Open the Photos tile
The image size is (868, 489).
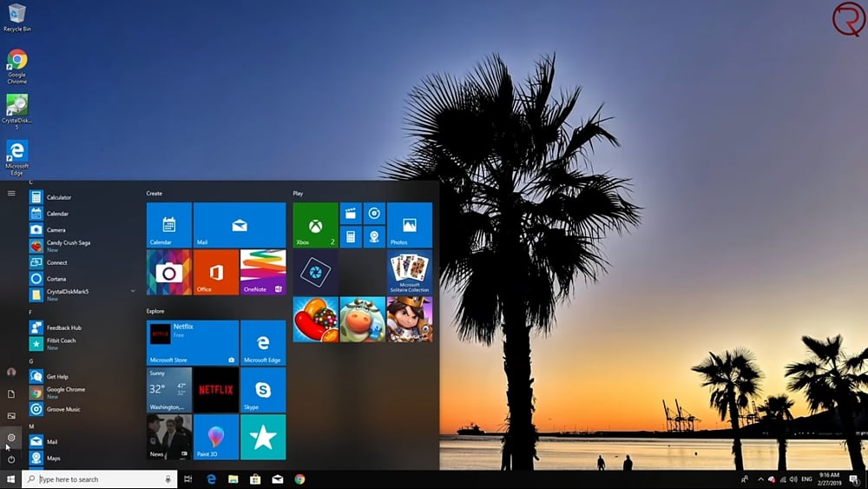coord(410,225)
